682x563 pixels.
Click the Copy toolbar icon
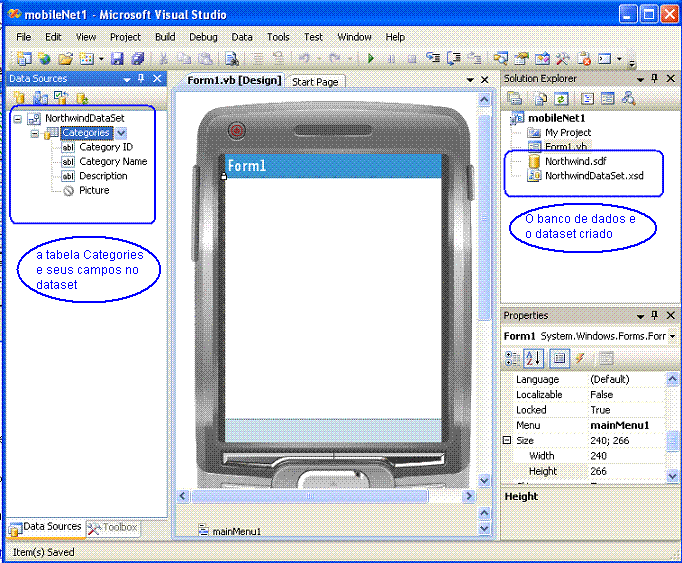click(184, 58)
